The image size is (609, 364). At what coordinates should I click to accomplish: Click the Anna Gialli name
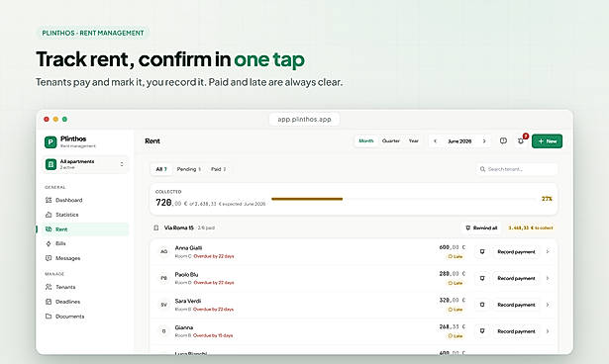click(x=188, y=248)
